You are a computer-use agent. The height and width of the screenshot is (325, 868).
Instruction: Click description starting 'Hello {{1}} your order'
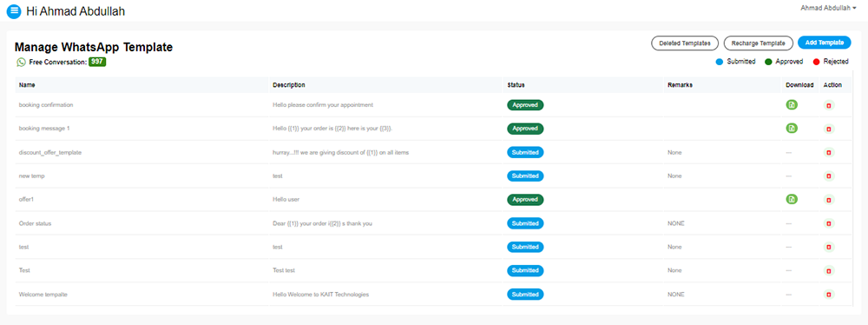pyautogui.click(x=333, y=128)
